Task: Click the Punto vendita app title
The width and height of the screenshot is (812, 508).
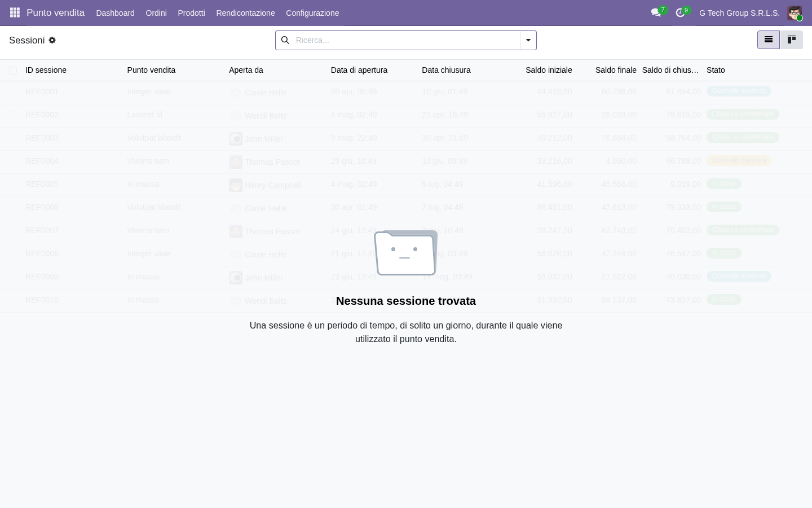Action: coord(55,13)
